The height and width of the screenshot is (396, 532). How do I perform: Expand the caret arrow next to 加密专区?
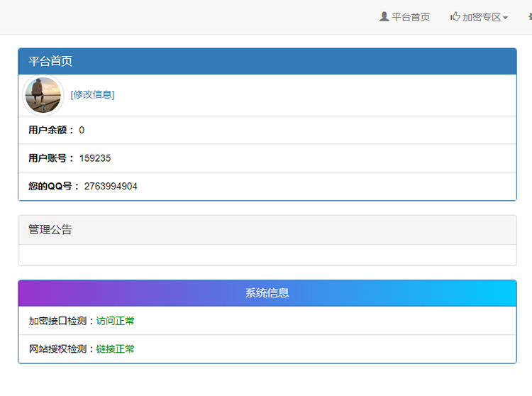pos(505,18)
